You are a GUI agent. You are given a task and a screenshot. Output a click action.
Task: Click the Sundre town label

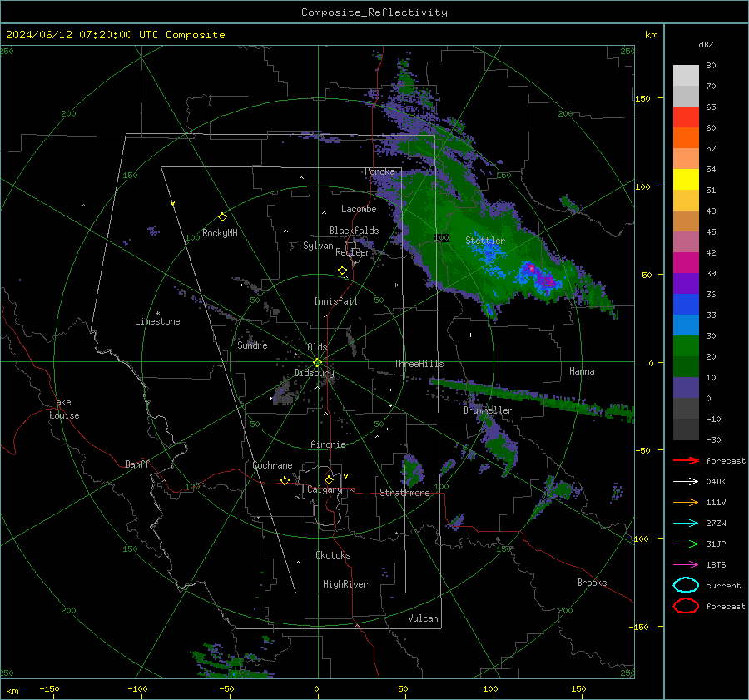[x=252, y=345]
